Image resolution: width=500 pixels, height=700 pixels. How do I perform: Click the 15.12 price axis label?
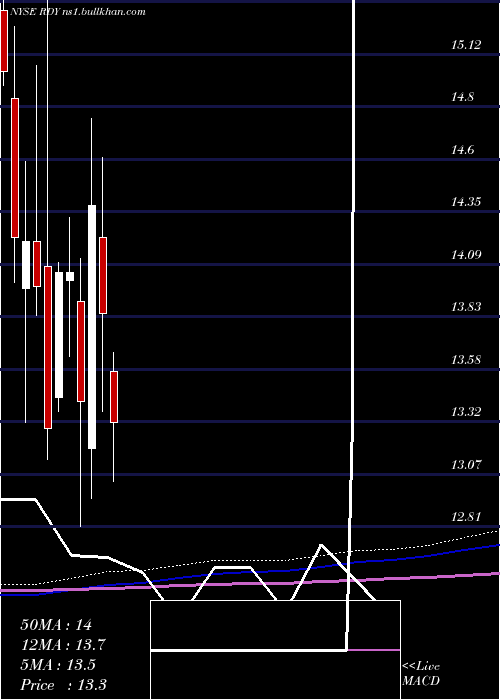(466, 45)
